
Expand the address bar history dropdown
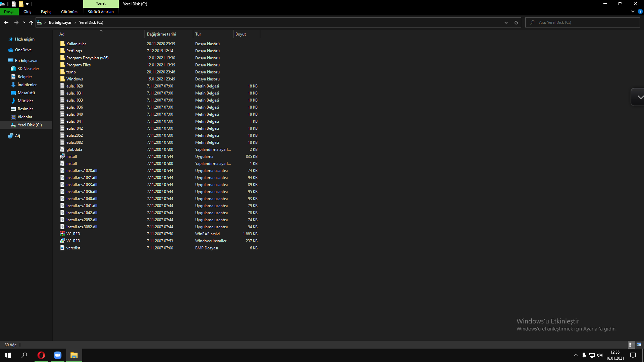coord(506,22)
